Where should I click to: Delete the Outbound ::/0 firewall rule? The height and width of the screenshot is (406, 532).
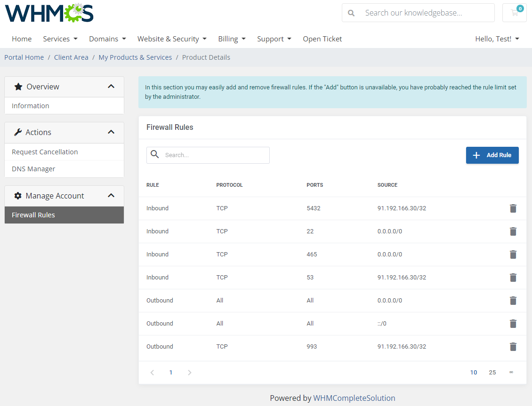pyautogui.click(x=513, y=324)
